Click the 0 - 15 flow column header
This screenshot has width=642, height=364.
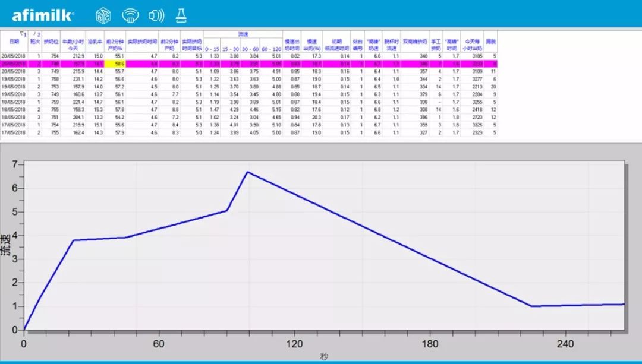coord(212,49)
